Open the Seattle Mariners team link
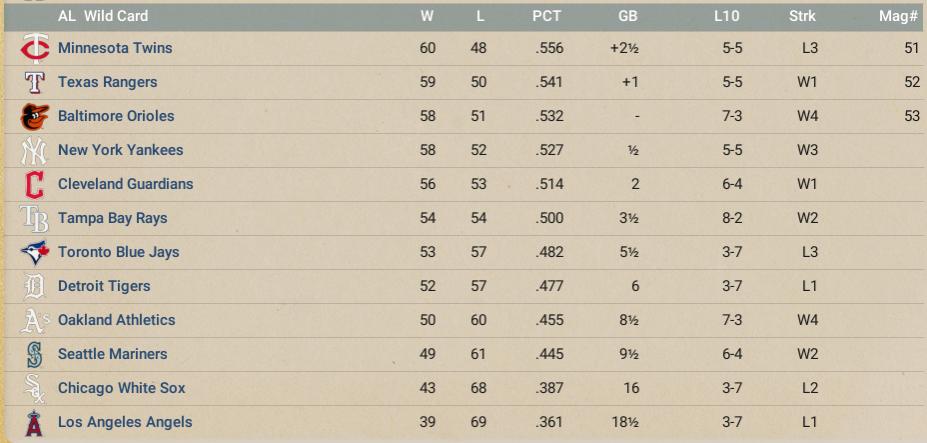This screenshot has height=443, width=927. pyautogui.click(x=112, y=354)
